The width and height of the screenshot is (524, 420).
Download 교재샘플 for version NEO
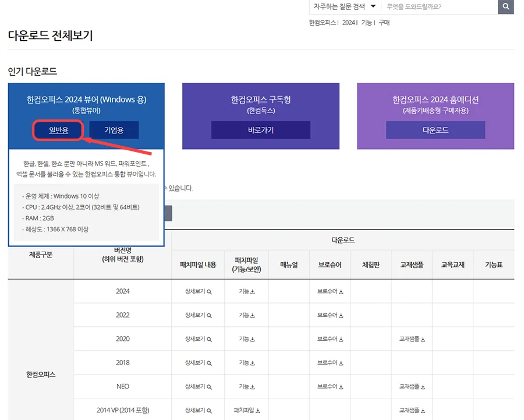click(x=412, y=386)
